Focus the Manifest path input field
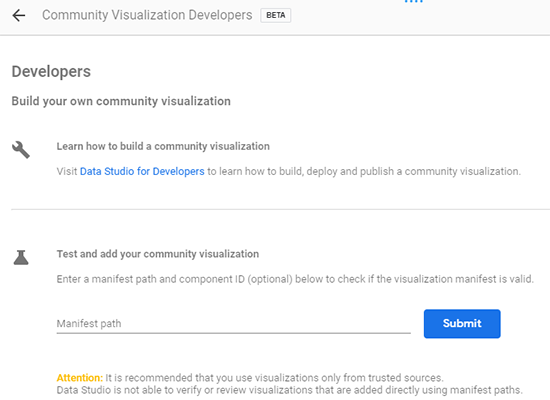Image resolution: width=550 pixels, height=400 pixels. 234,324
